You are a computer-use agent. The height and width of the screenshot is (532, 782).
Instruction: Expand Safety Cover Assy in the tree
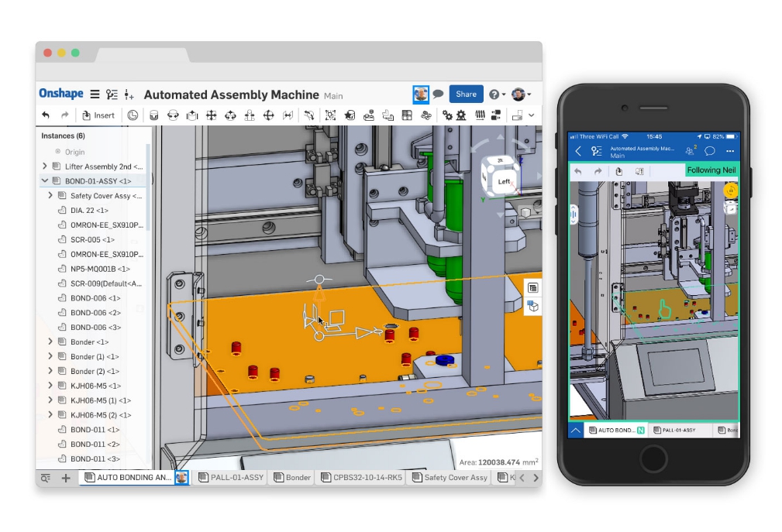(50, 195)
